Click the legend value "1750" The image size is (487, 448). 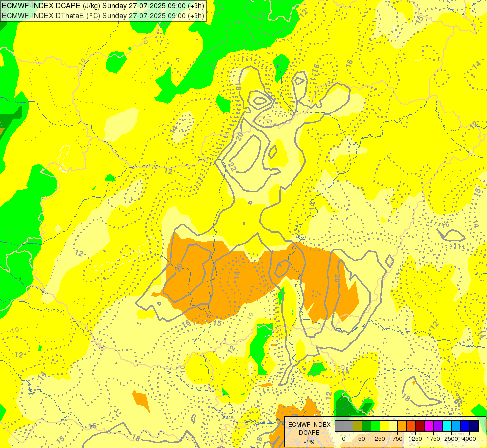(433, 439)
